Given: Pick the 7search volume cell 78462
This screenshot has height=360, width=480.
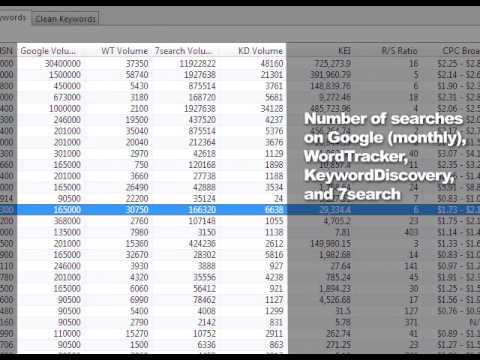Looking at the screenshot, I should click(x=204, y=300).
